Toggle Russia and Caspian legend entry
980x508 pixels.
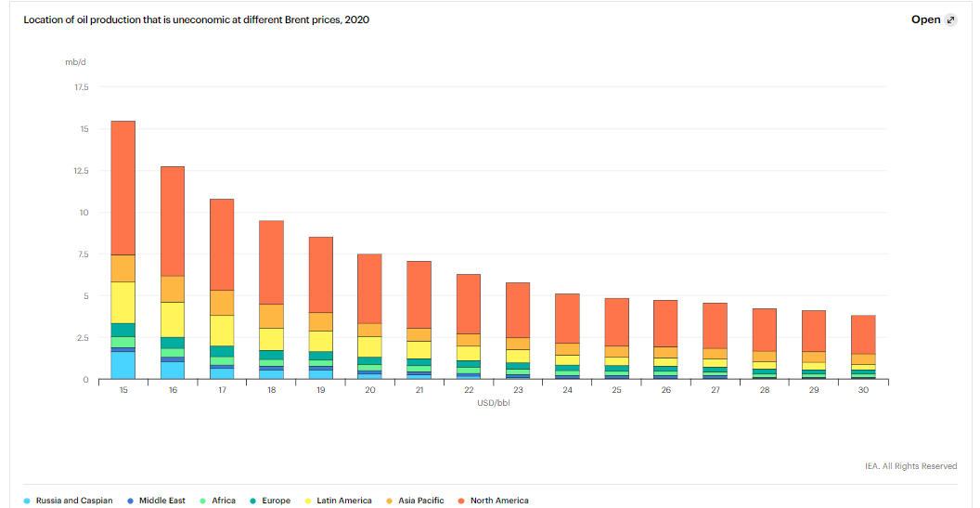(69, 501)
